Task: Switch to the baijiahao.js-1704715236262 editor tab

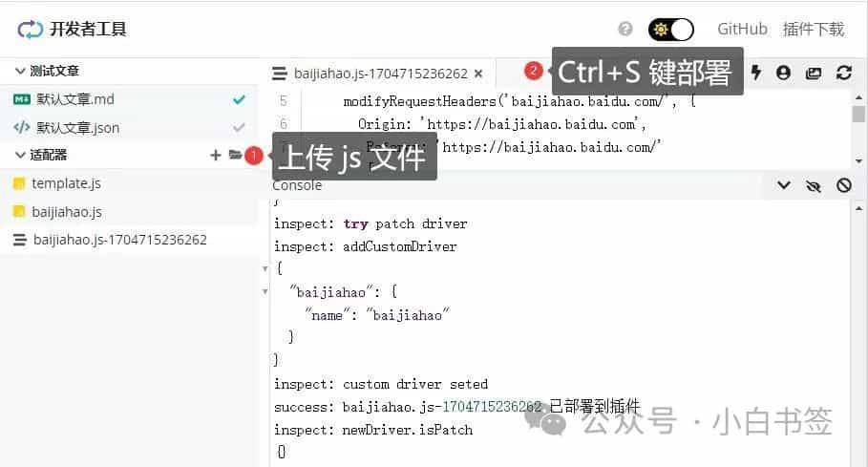Action: pos(381,74)
